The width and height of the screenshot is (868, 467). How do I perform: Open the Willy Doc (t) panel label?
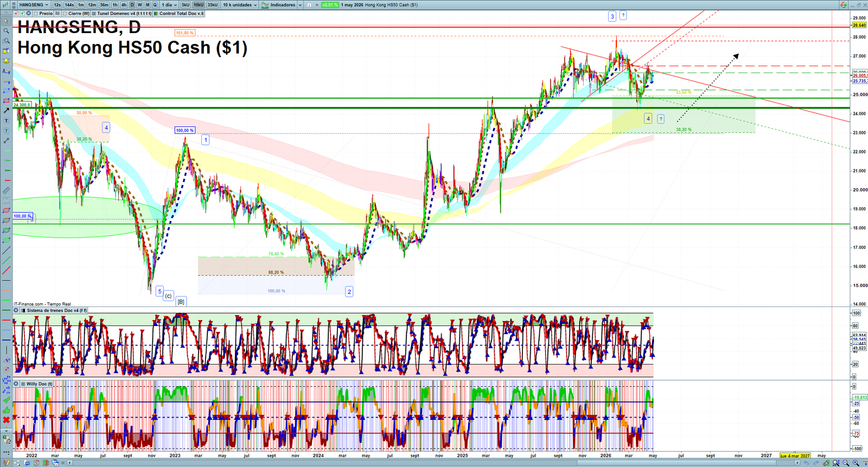pyautogui.click(x=39, y=384)
